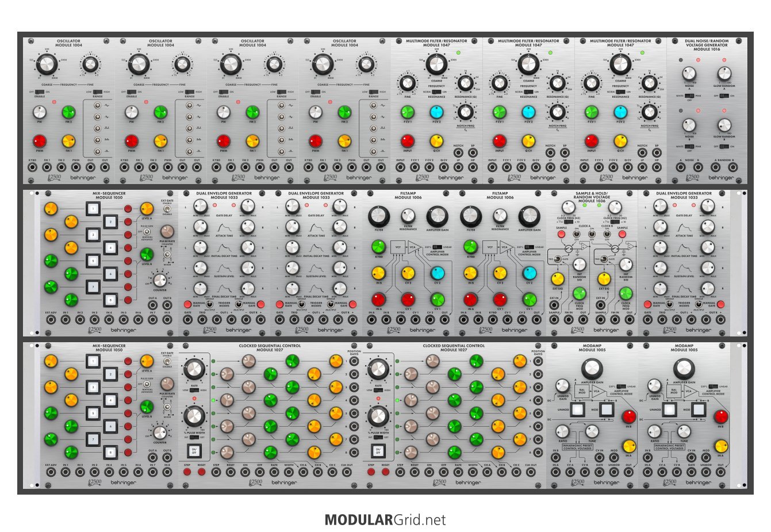Click the red step 1 lamp on the bottom-row Mix-Sequencer
Screen dimensions: 771x532
(128, 361)
